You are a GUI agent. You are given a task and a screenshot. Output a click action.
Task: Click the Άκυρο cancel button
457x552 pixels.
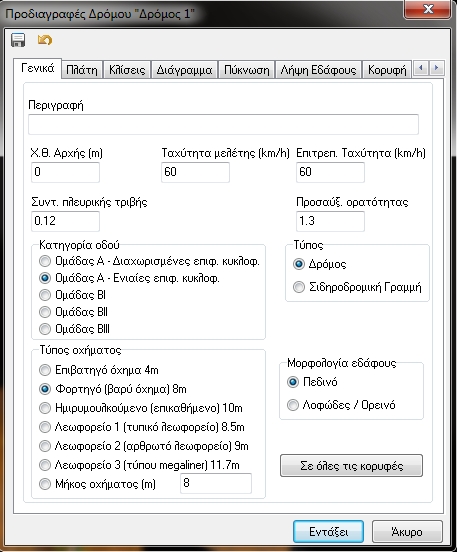(x=407, y=532)
